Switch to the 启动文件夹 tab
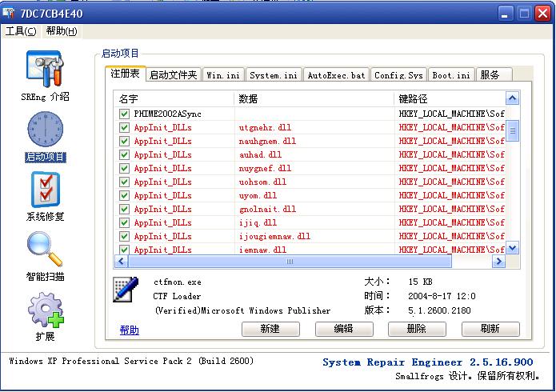Viewport: 556px width, 392px height. [x=174, y=75]
